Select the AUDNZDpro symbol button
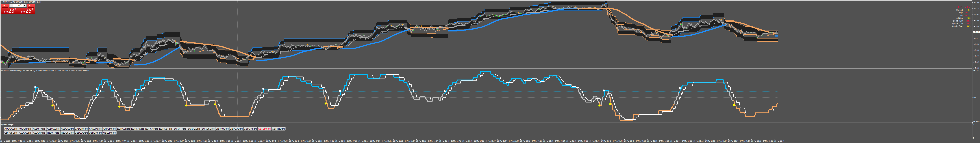The image size is (980, 143). pyautogui.click(x=53, y=129)
